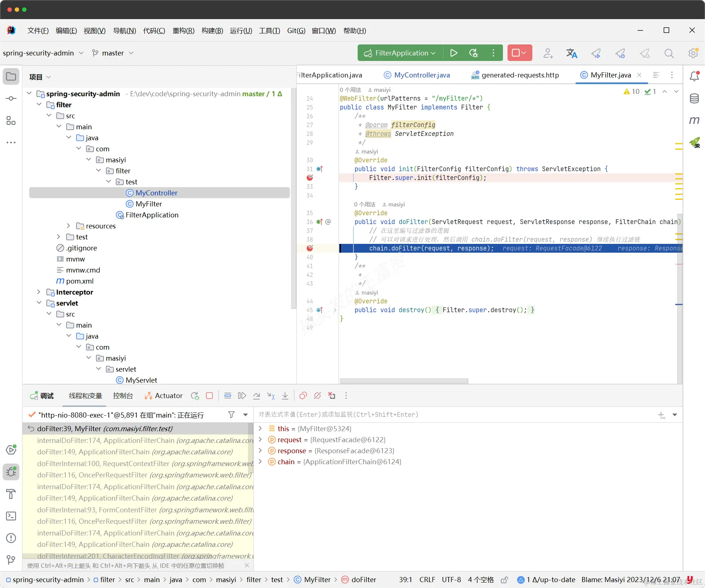
Task: Close the MyFilter.java tab
Action: pos(639,75)
